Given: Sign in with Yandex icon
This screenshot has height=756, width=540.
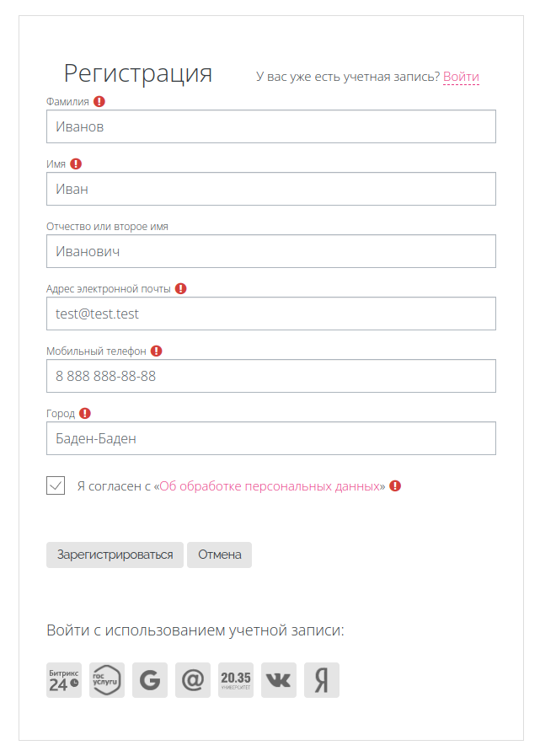Looking at the screenshot, I should (x=321, y=680).
